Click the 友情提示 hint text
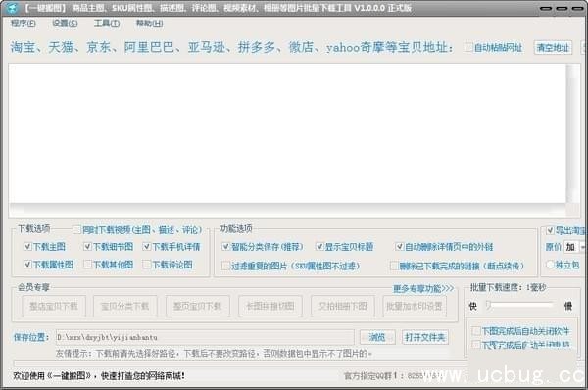Viewport: 588px width, 390px height. coord(214,353)
